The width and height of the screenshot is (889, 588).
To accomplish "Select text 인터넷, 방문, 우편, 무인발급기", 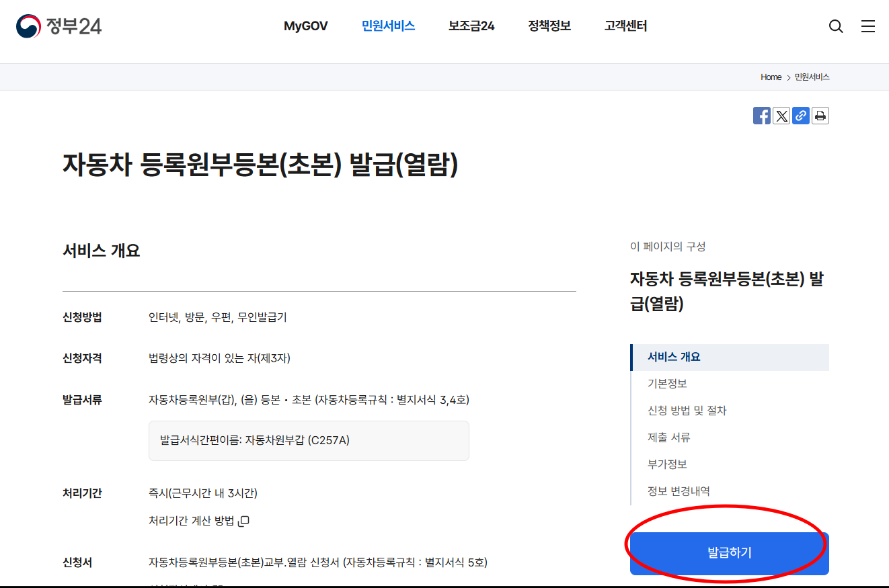I will (x=218, y=317).
